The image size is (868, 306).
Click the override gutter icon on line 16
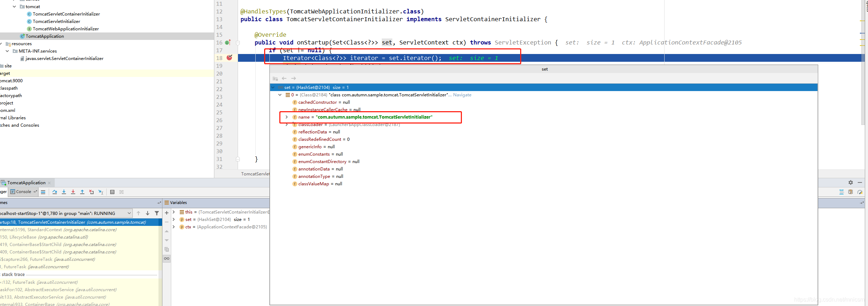coord(228,42)
